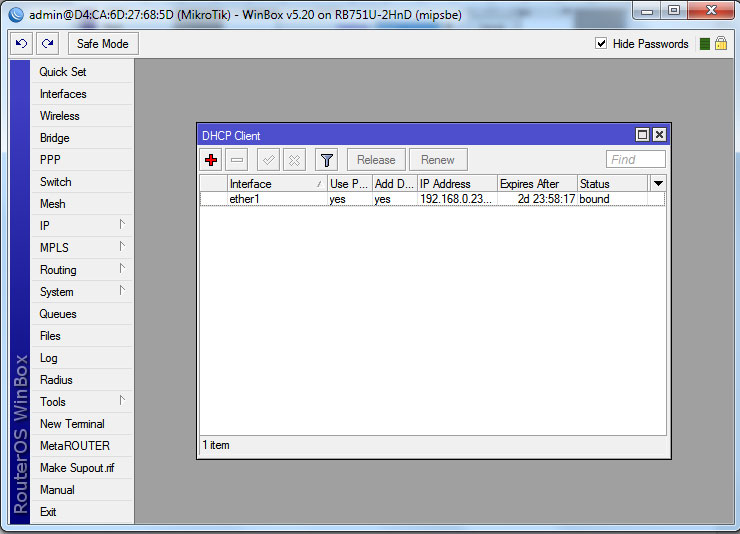Toggle Safe Mode

(102, 44)
